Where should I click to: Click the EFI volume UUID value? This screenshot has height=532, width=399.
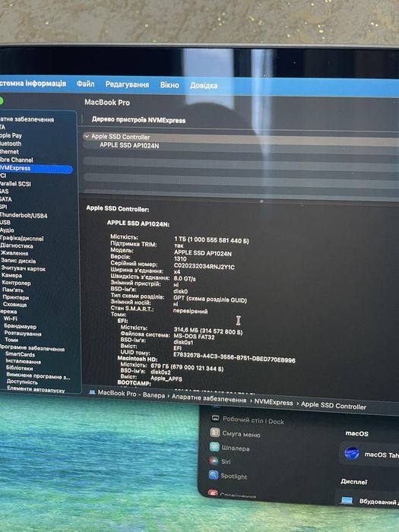(x=234, y=357)
